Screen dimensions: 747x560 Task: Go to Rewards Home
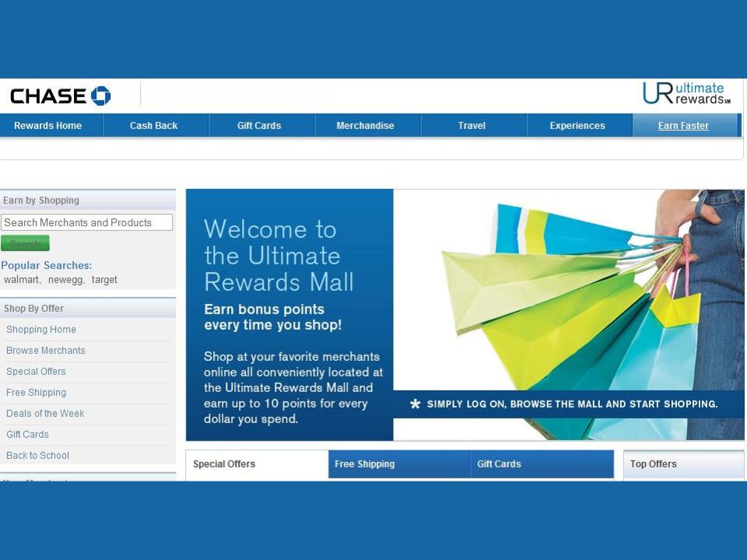pos(47,126)
